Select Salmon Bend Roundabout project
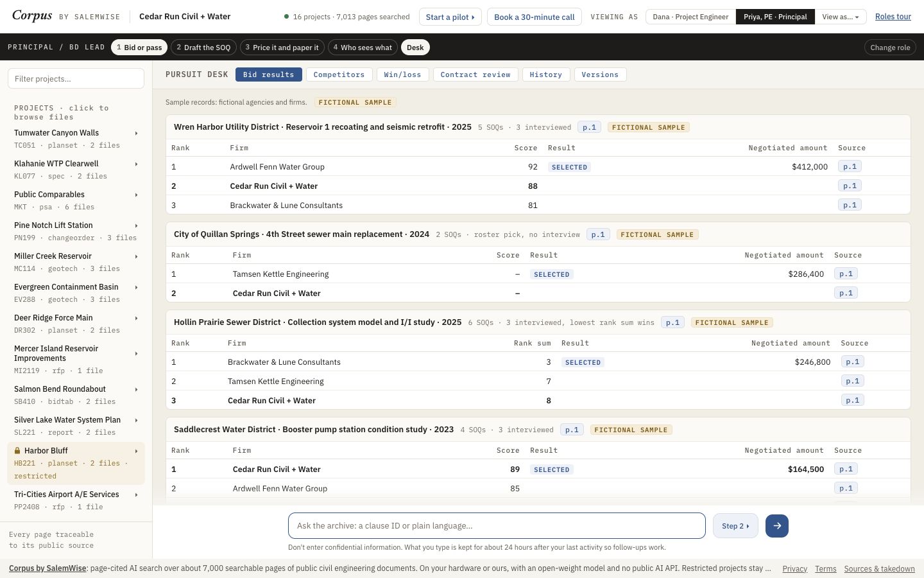The width and height of the screenshot is (924, 578). pos(76,395)
